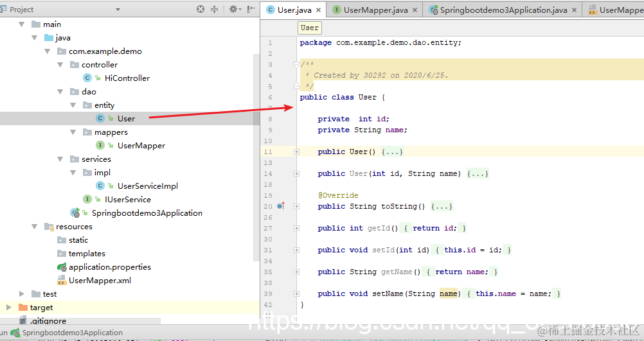Viewport: 644px width, 341px height.
Task: Select Springbootdemo3Application in project tree
Action: pos(147,213)
